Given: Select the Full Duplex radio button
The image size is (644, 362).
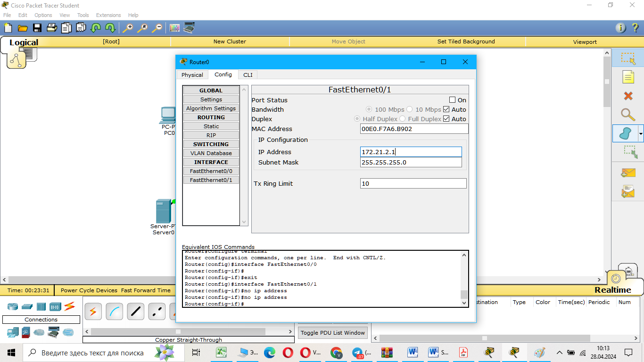Looking at the screenshot, I should [x=403, y=119].
